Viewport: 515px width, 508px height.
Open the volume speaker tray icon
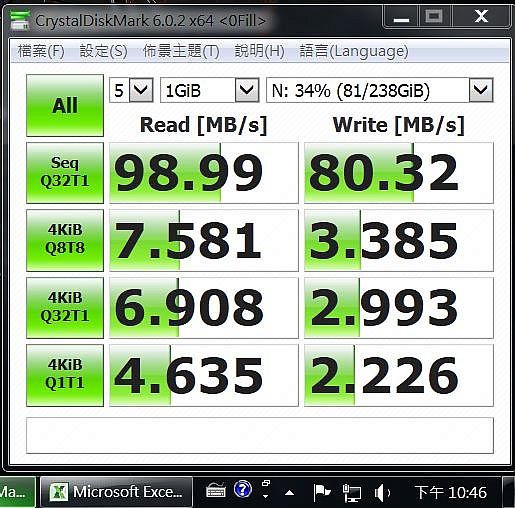(x=382, y=493)
